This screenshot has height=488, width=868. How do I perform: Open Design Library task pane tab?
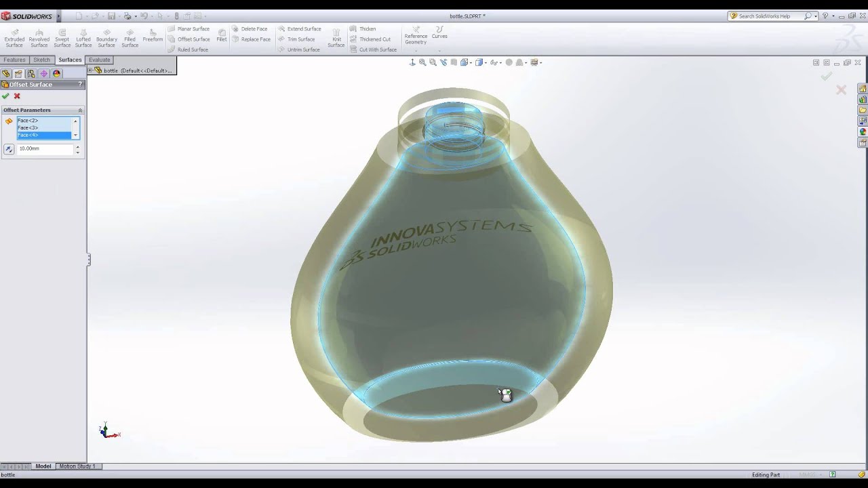[863, 100]
